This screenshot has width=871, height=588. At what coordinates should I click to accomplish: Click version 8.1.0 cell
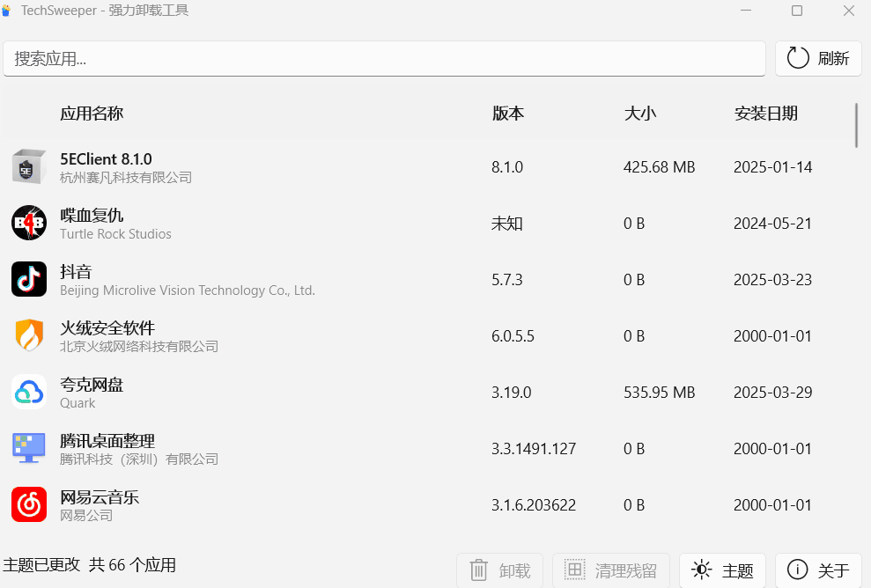pyautogui.click(x=507, y=167)
